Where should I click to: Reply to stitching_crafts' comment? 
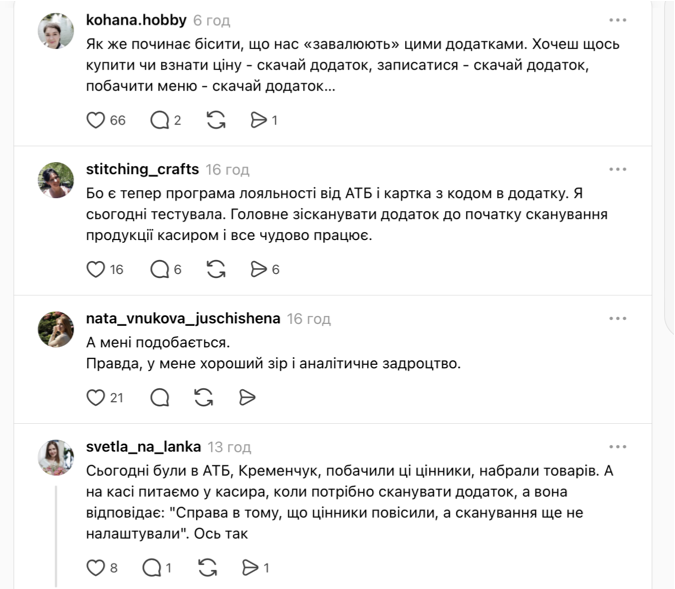click(159, 269)
